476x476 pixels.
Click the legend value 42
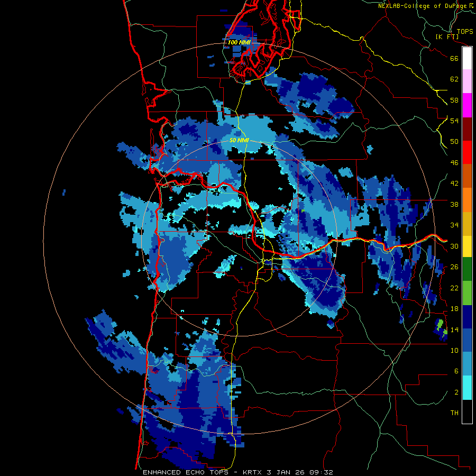[454, 184]
